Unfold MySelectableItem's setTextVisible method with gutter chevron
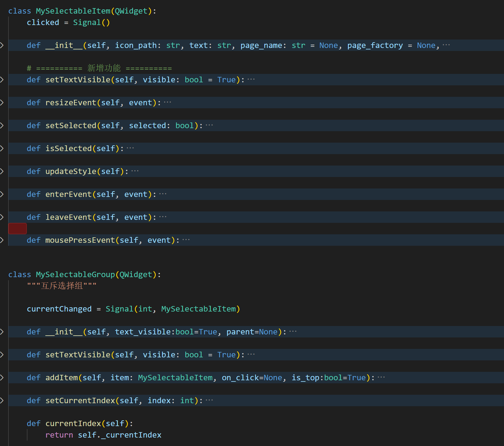 coord(2,80)
